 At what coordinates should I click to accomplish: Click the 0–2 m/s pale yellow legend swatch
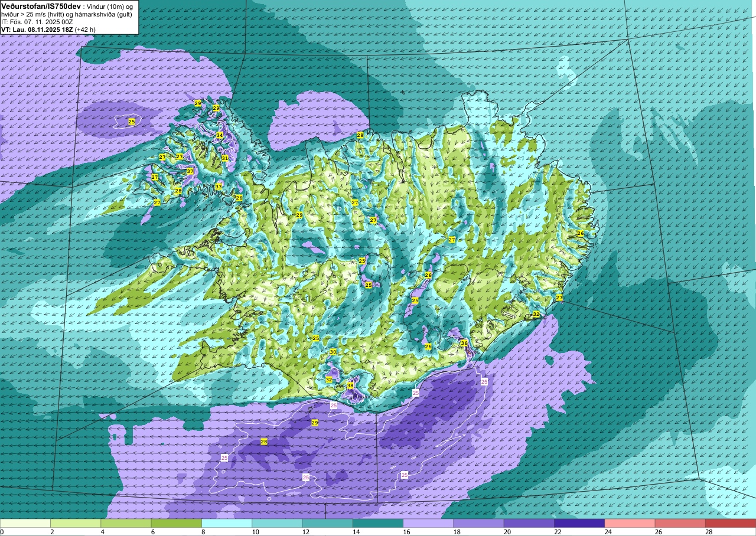coord(25,523)
